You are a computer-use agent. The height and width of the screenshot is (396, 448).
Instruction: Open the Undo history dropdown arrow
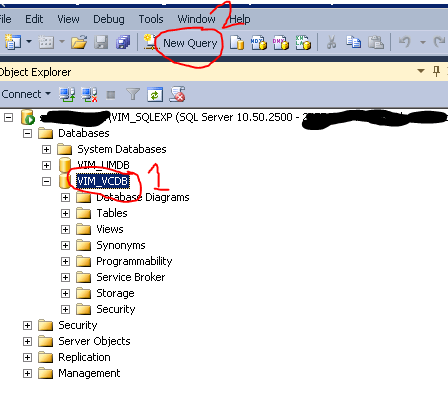423,42
